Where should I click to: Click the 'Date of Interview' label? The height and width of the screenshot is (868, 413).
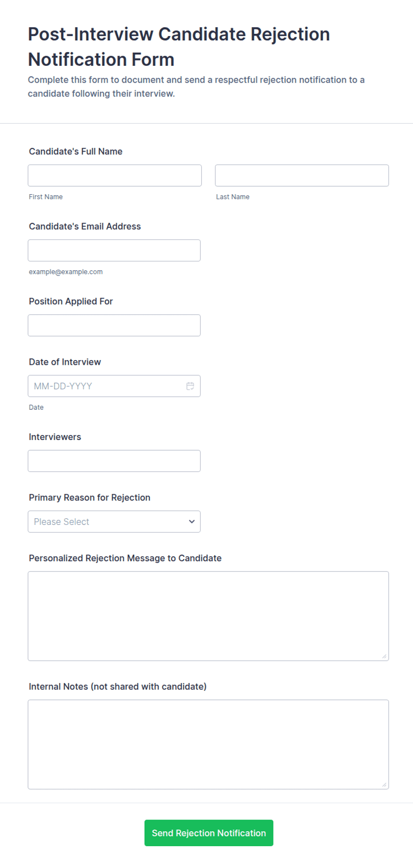[x=65, y=362]
